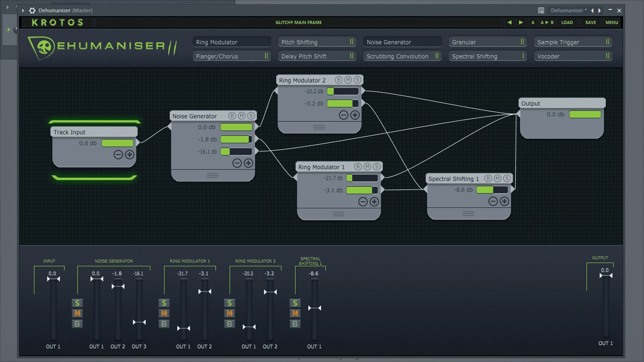
Task: Expand Ring Modulator 2 node drawer handle
Action: click(x=319, y=127)
